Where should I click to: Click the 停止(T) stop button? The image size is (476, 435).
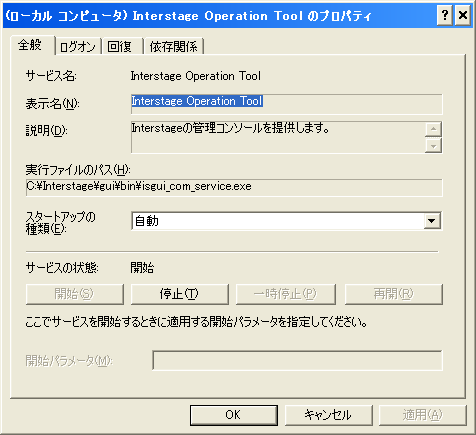point(179,294)
